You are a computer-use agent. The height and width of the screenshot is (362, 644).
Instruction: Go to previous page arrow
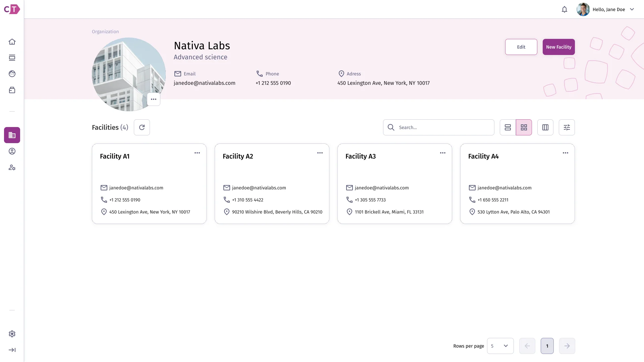click(x=527, y=346)
